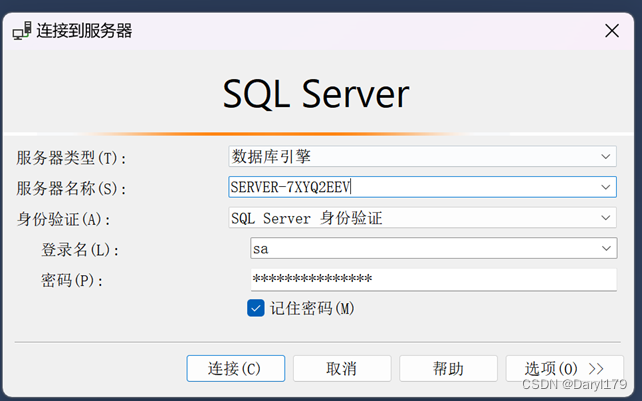Image resolution: width=642 pixels, height=401 pixels.
Task: Click the connect-to-server icon in title bar
Action: pos(22,31)
